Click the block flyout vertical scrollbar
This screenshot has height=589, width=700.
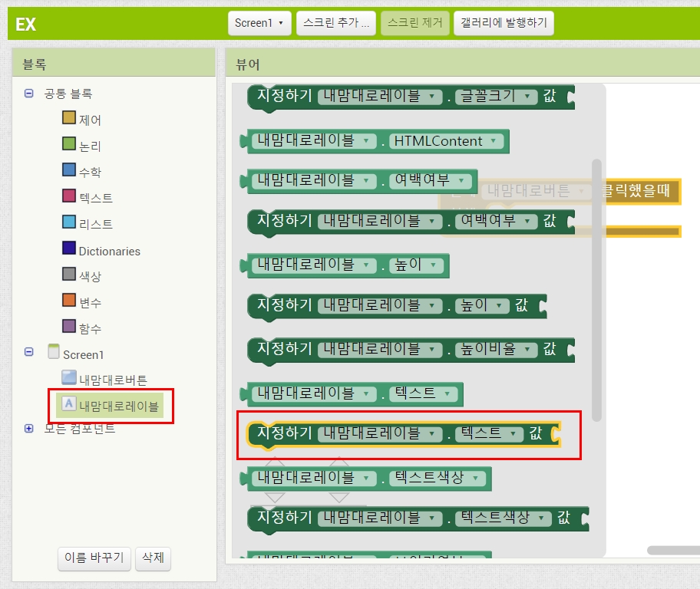596,290
